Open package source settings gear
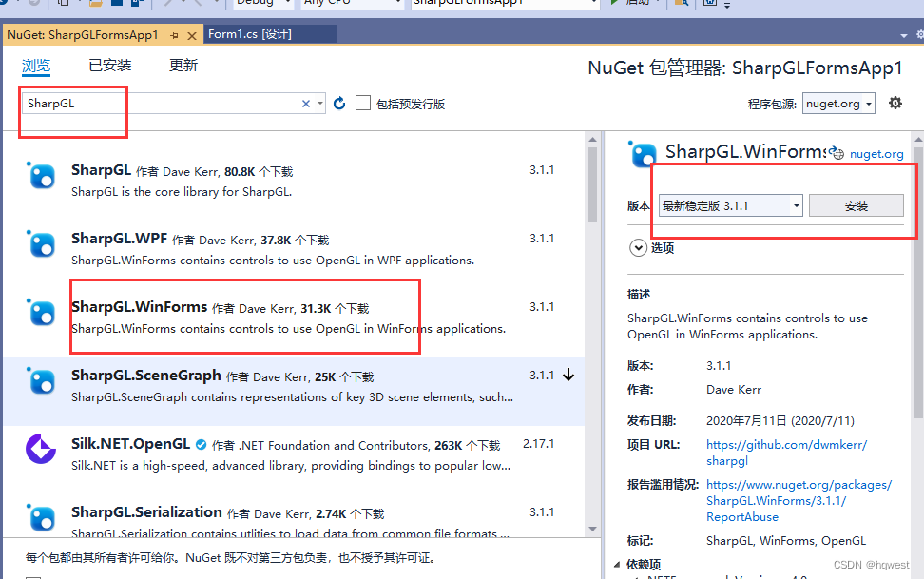 tap(895, 104)
